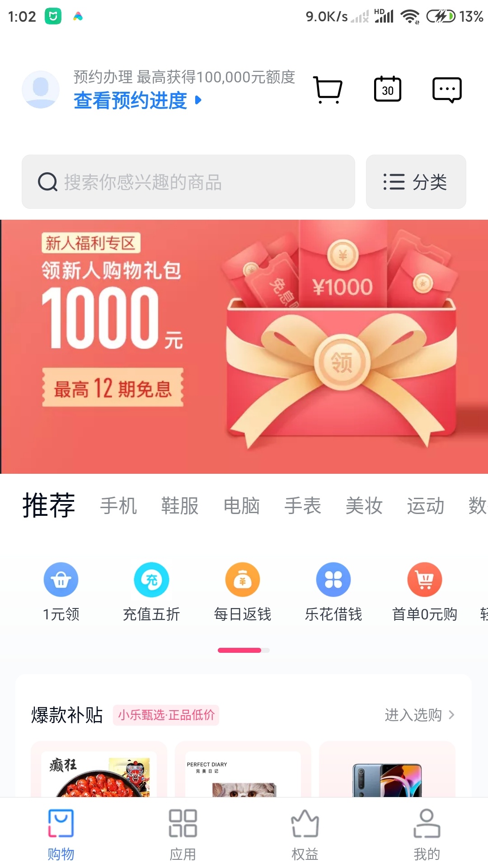
Task: Focus the product search field
Action: (188, 182)
